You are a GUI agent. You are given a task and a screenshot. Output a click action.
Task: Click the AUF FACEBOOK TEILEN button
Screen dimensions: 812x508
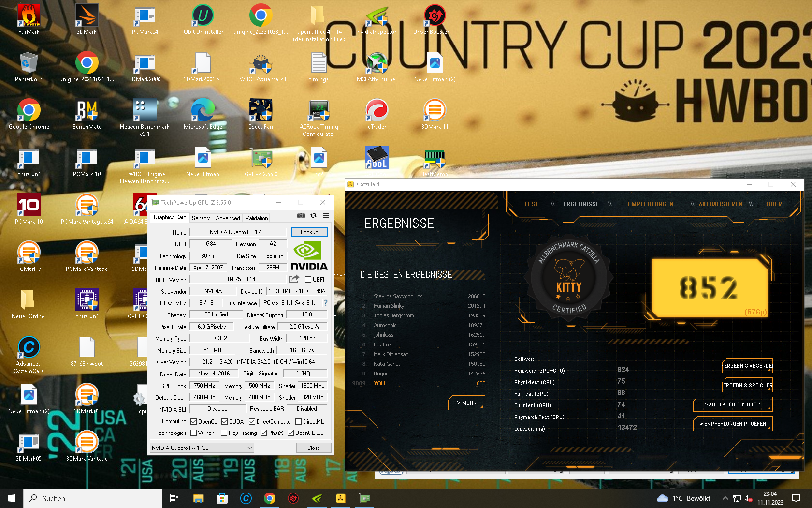tap(733, 404)
